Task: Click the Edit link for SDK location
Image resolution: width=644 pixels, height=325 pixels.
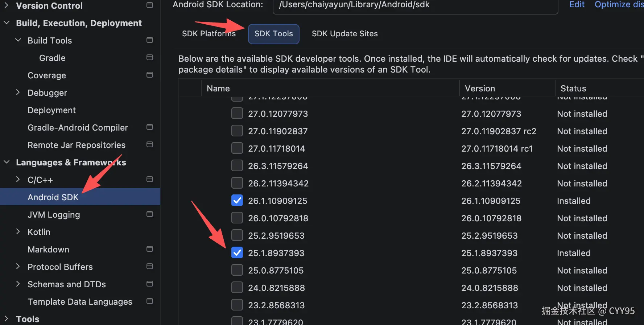Action: coord(577,5)
